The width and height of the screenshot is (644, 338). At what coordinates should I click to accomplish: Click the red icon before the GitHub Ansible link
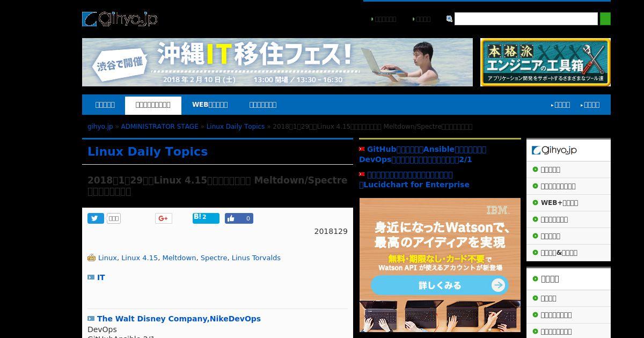(x=362, y=149)
